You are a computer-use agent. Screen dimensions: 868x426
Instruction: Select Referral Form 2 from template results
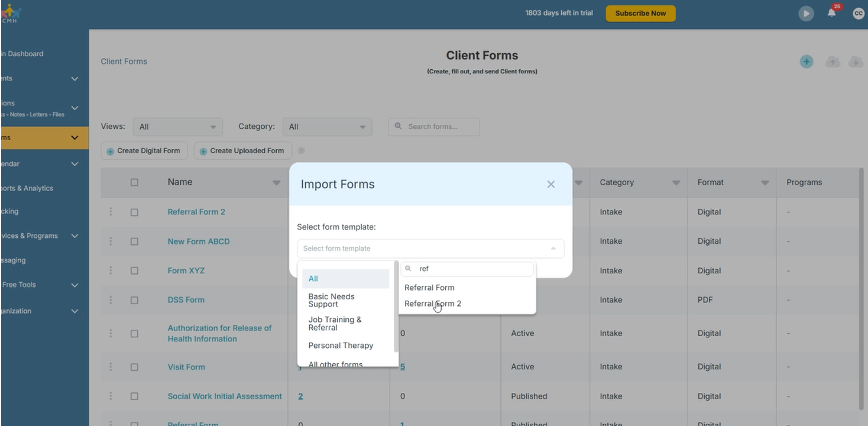tap(433, 304)
